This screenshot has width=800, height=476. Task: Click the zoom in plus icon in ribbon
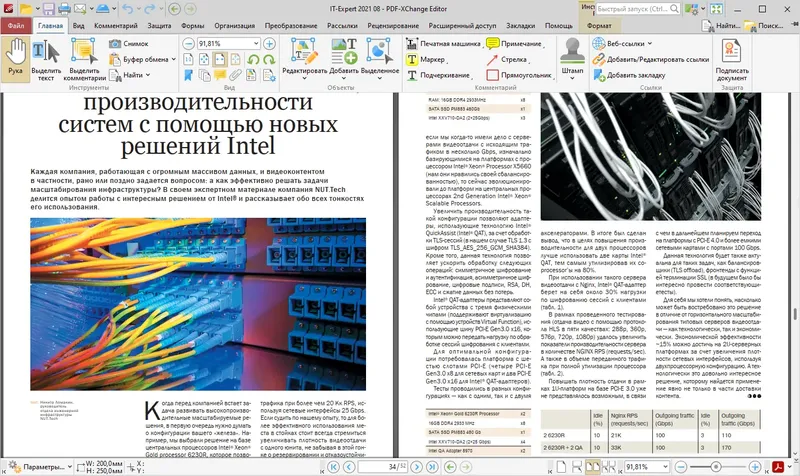click(x=269, y=44)
